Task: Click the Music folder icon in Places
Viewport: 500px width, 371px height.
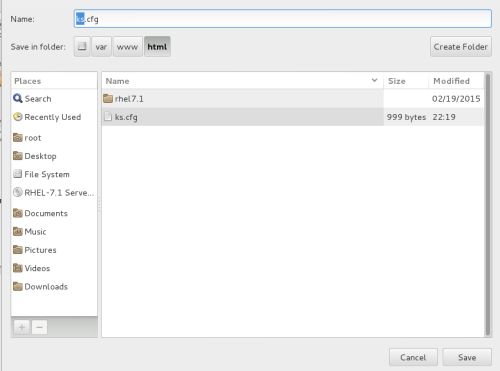Action: click(18, 231)
